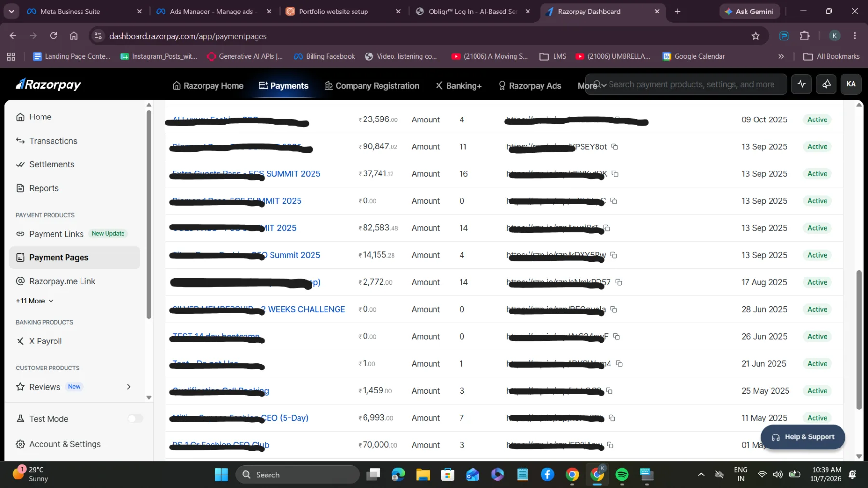Image resolution: width=868 pixels, height=488 pixels.
Task: Expand +11 More payment products
Action: coord(35,301)
